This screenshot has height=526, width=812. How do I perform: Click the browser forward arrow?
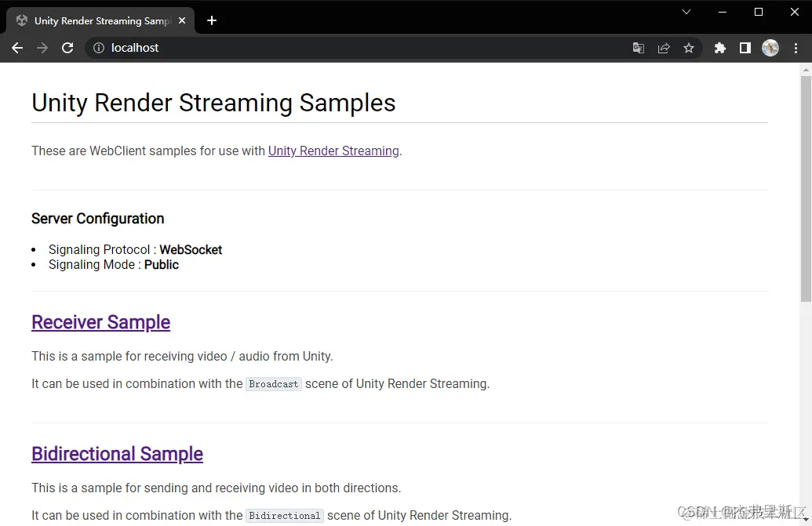pos(42,48)
